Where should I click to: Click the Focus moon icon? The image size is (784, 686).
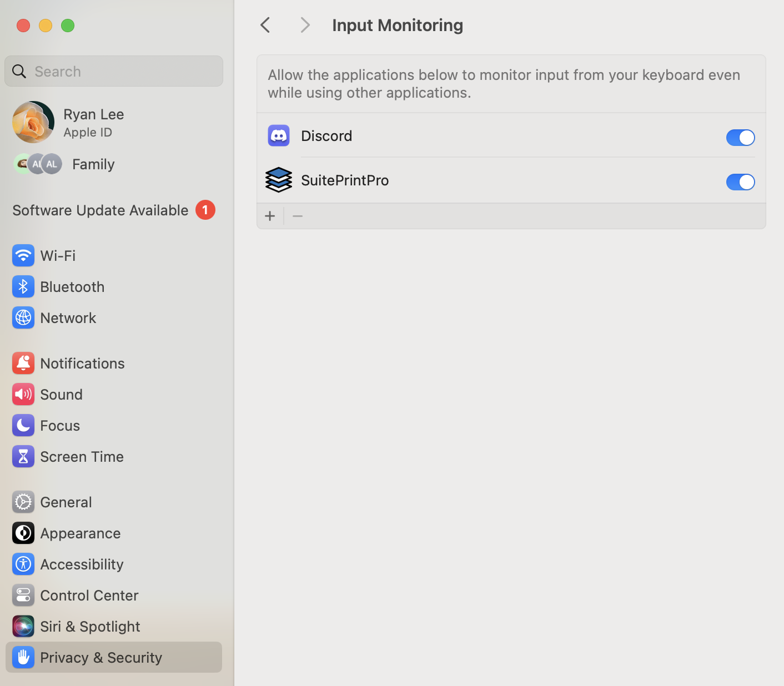coord(23,425)
